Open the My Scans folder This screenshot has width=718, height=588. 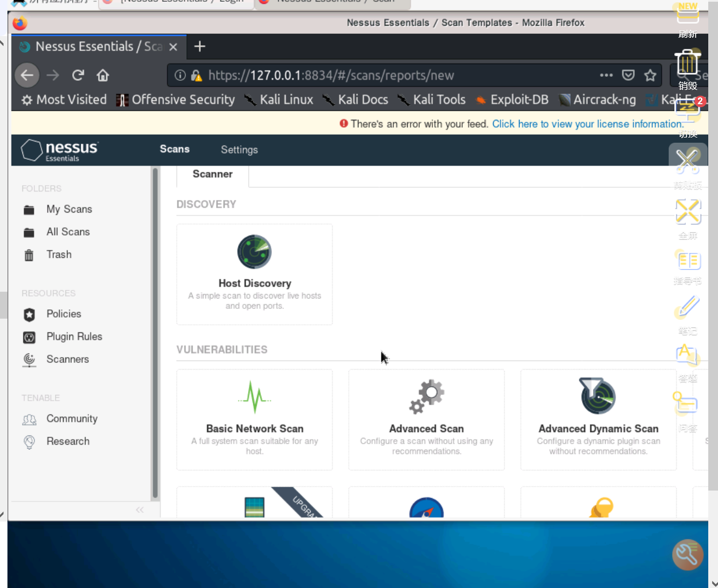pos(69,209)
